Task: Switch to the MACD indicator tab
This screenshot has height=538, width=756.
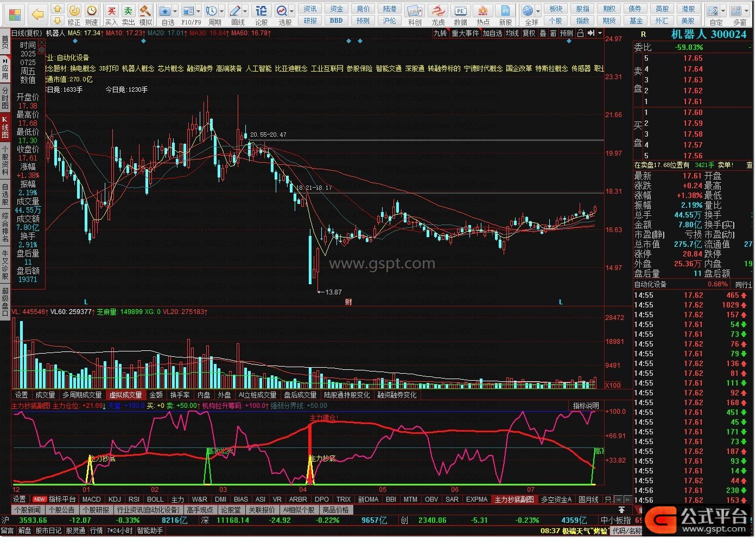Action: 91,499
